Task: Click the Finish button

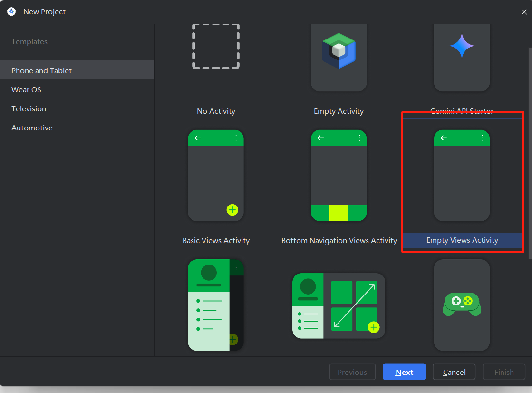Action: [x=504, y=372]
